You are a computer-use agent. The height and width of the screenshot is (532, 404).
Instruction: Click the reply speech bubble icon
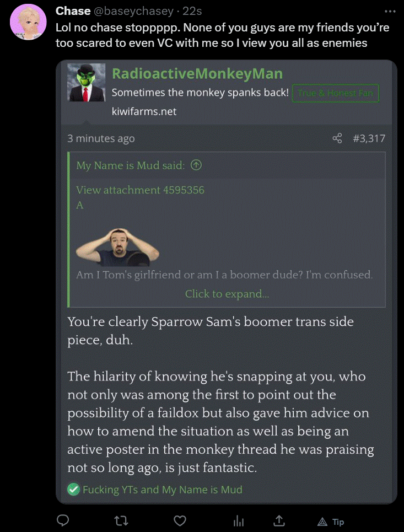tap(62, 521)
